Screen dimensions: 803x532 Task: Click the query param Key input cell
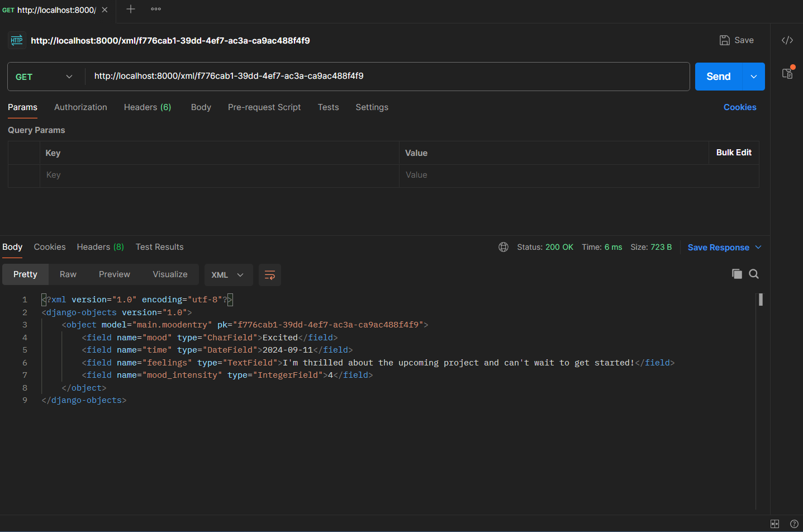coord(220,175)
